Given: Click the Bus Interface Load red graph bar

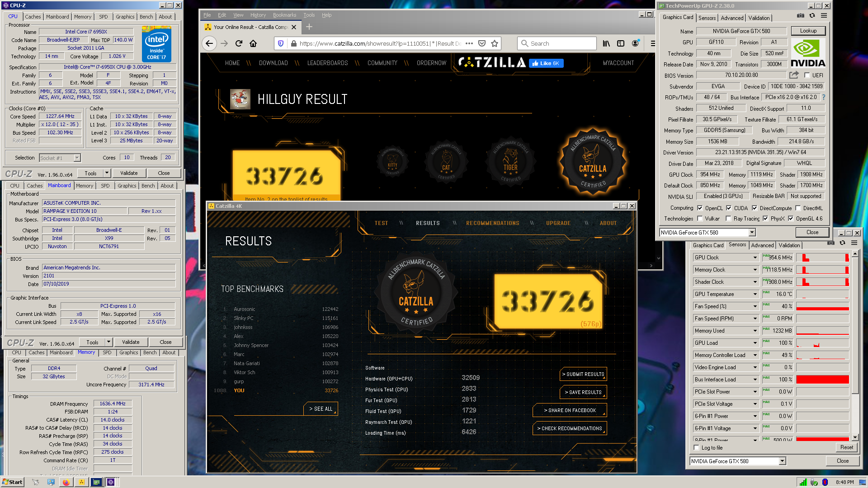Looking at the screenshot, I should pos(822,380).
